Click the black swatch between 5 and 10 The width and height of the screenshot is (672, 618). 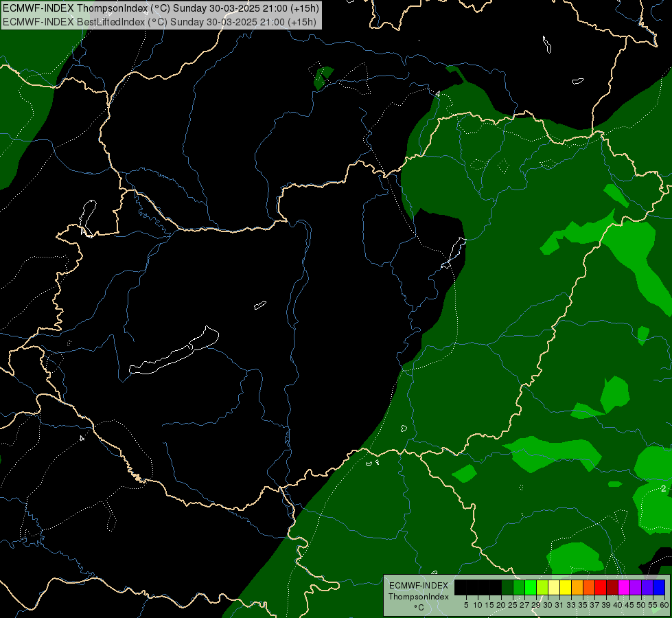pyautogui.click(x=472, y=587)
